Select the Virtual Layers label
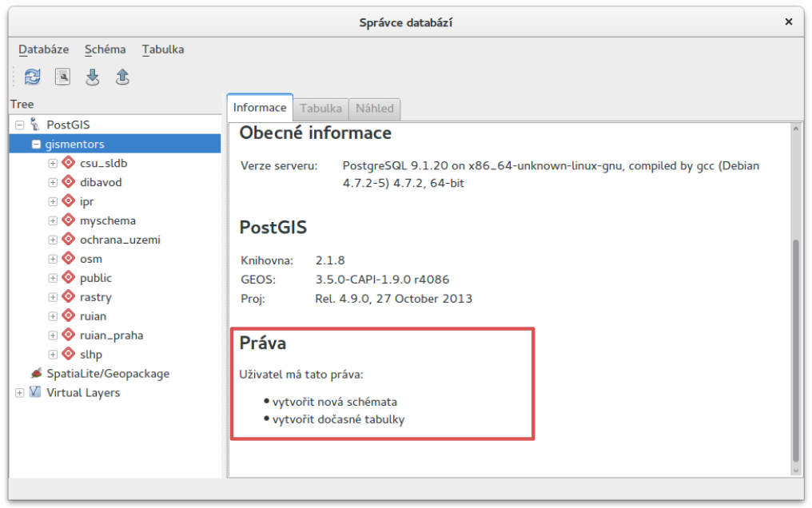This screenshot has height=508, width=812. pos(83,393)
